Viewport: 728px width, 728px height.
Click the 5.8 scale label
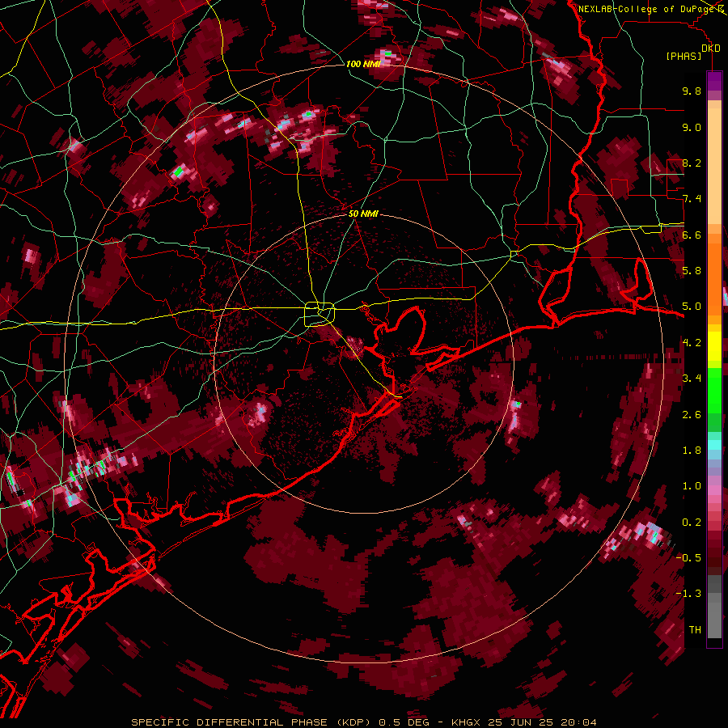pos(692,270)
